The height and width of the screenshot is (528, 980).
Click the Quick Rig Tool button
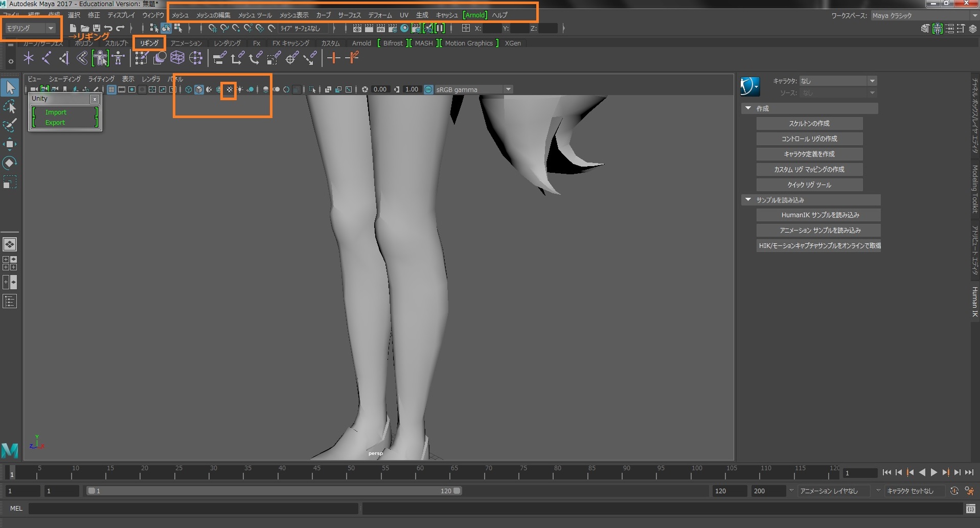click(809, 185)
